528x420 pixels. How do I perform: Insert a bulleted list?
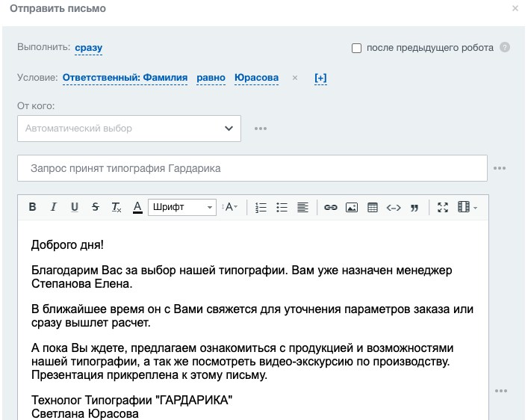(x=282, y=207)
